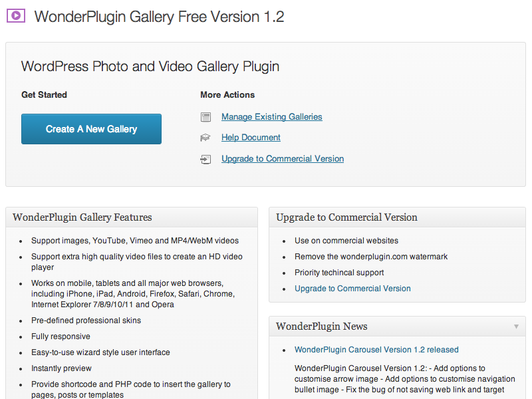532x399 pixels.
Task: Click the WonderPlugin Gallery Free Version 1.2 page title
Action: tap(159, 17)
